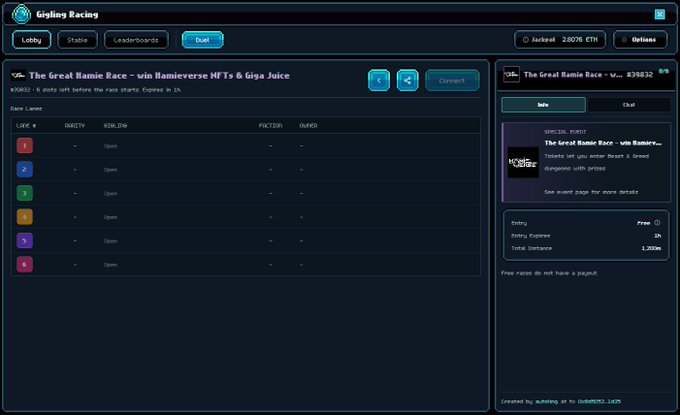Screen dimensions: 680x415
Task: Click Open slot in lane 6
Action: point(110,265)
